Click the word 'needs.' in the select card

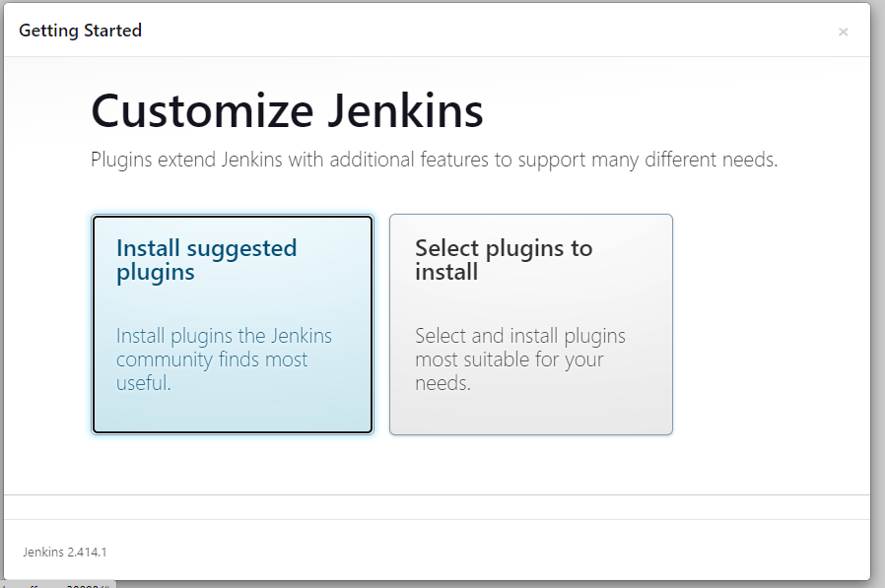click(x=442, y=383)
